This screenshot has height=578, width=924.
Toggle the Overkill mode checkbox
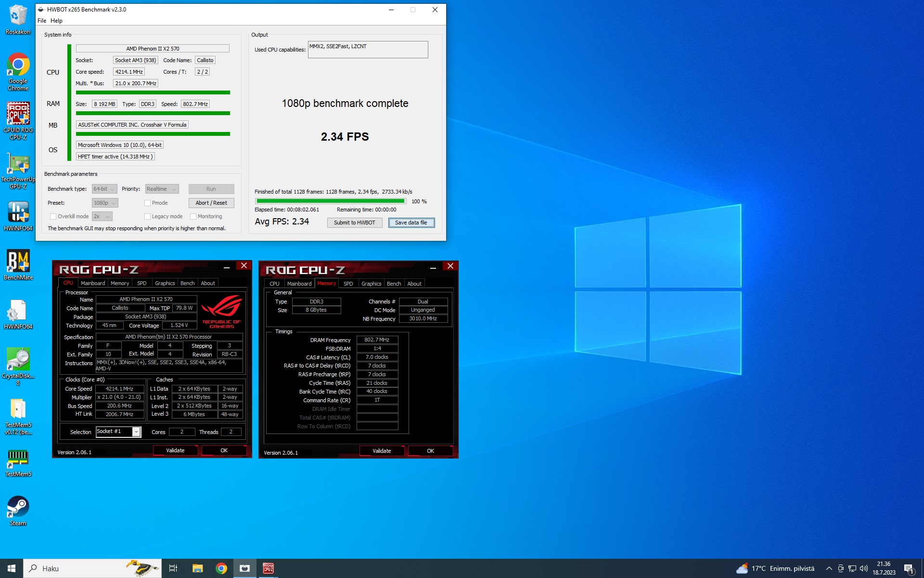click(53, 216)
